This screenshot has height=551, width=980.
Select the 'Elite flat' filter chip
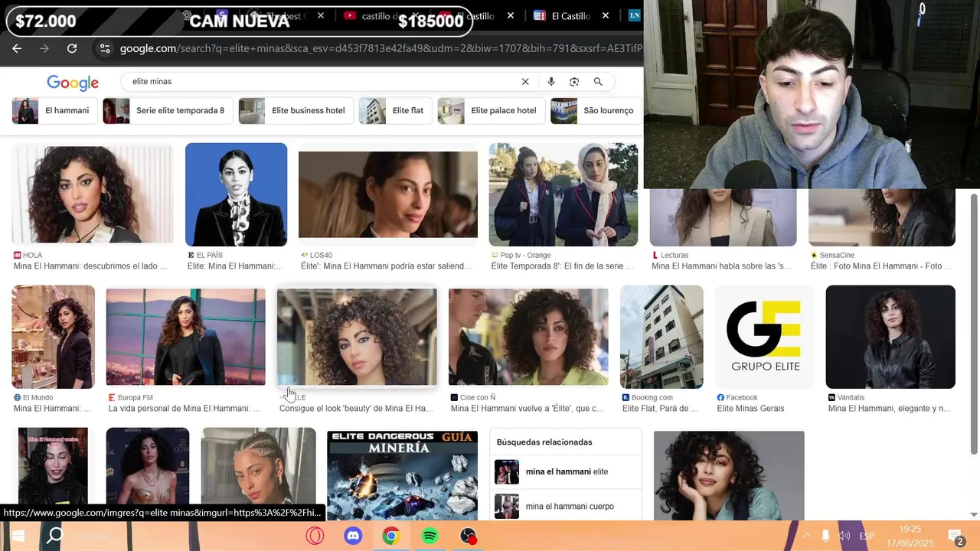coord(396,111)
